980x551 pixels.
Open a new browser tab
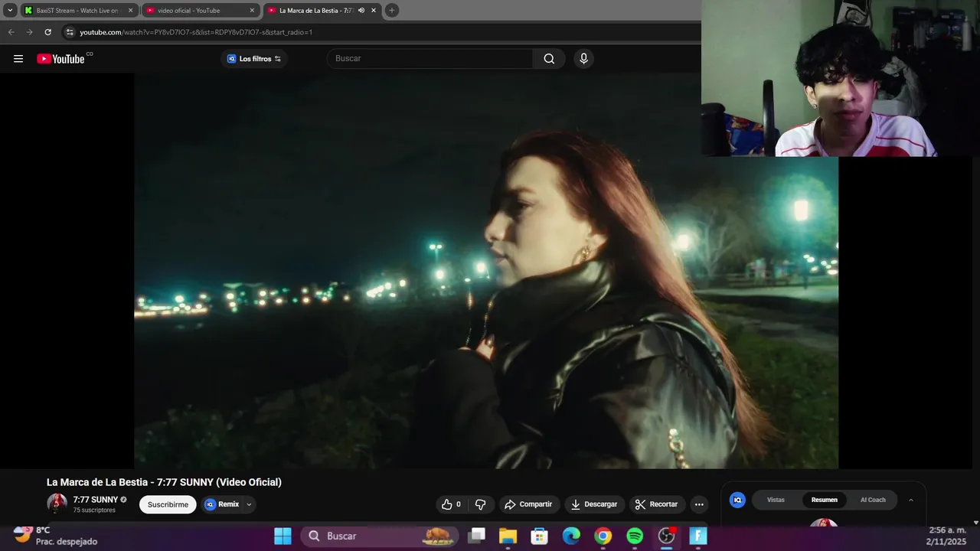392,11
